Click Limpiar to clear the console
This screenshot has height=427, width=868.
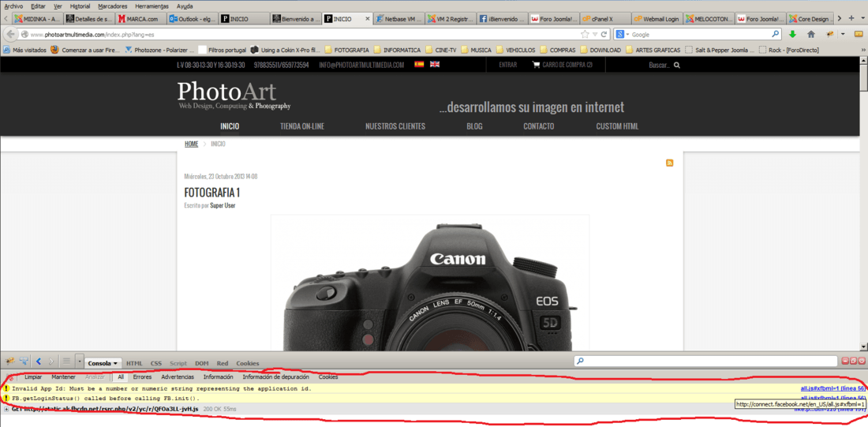[x=33, y=377]
